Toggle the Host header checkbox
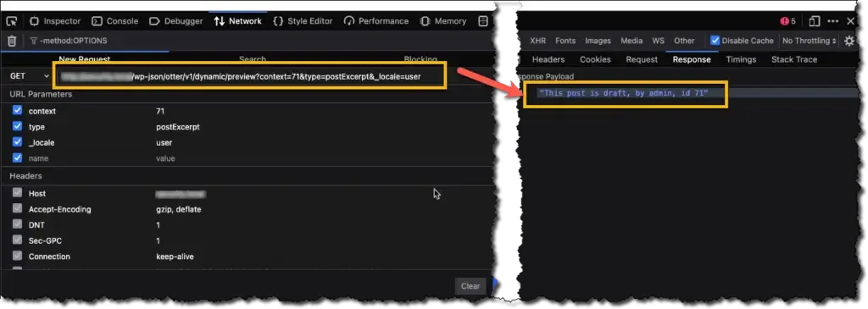Image resolution: width=868 pixels, height=309 pixels. click(x=17, y=194)
